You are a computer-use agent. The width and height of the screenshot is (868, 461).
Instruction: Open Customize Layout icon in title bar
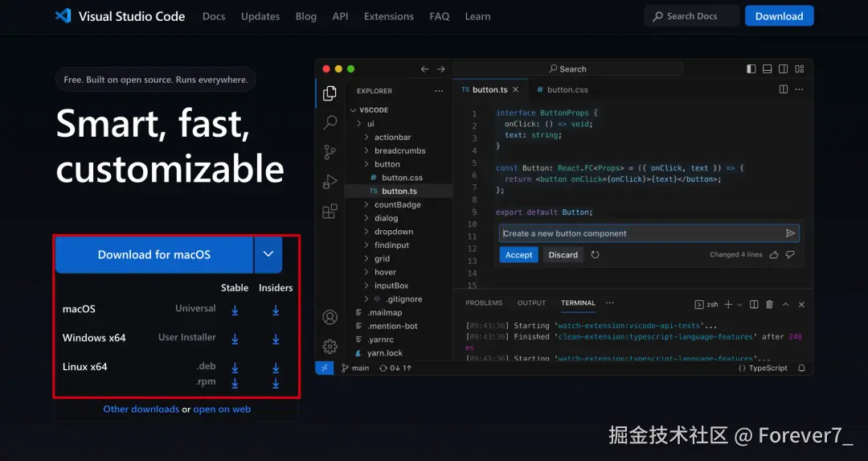click(800, 68)
